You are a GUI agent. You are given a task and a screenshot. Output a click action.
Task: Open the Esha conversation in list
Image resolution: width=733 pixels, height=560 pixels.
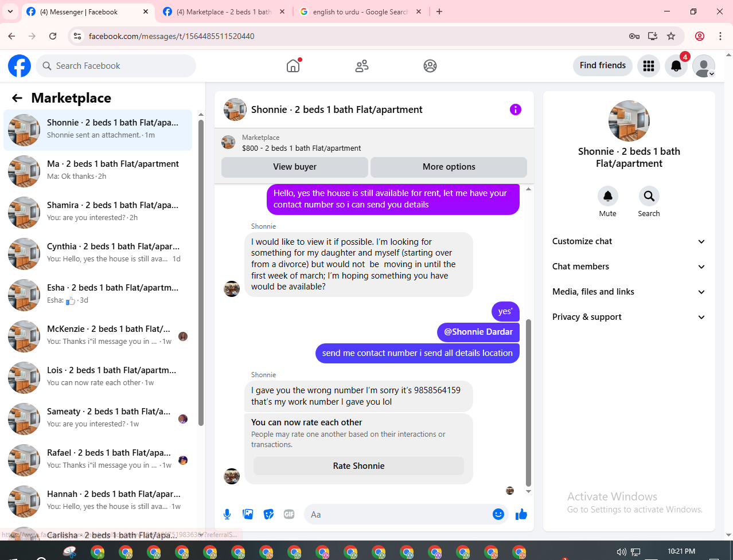pos(98,295)
